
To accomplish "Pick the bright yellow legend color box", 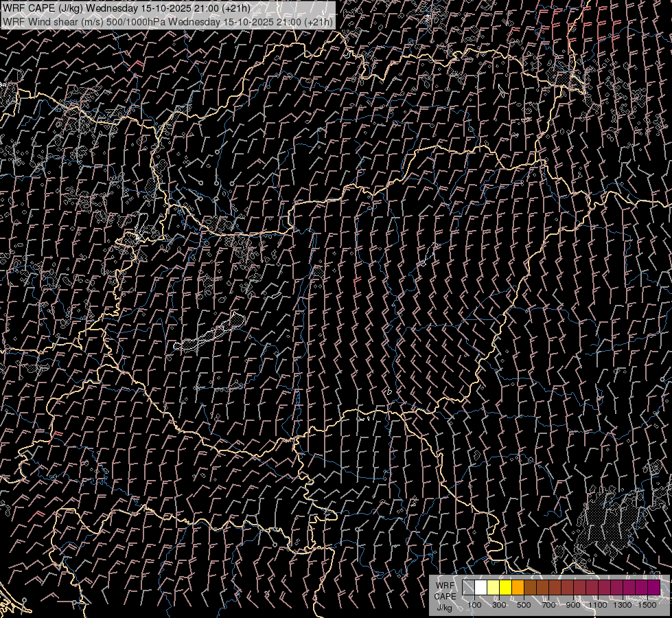I will 505,588.
